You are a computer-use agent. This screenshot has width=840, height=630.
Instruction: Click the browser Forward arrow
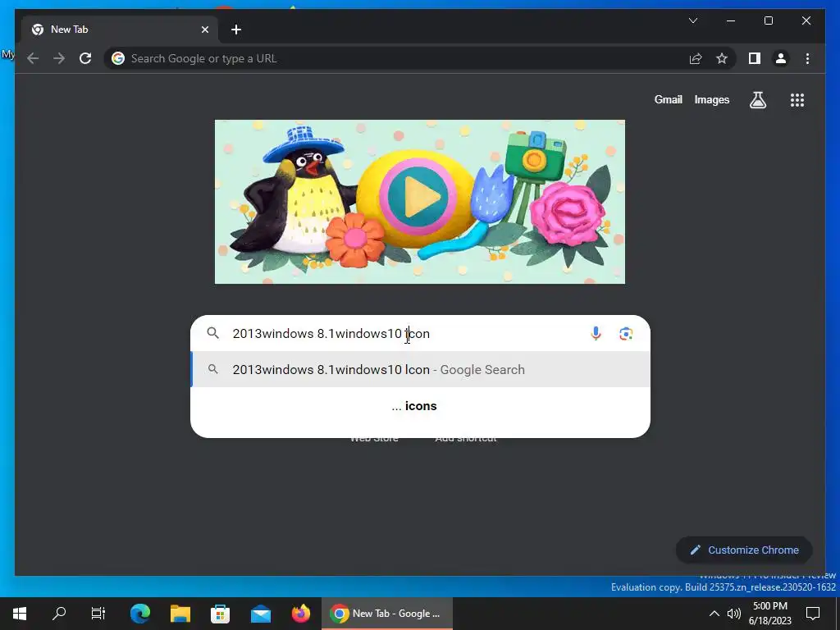[x=59, y=58]
